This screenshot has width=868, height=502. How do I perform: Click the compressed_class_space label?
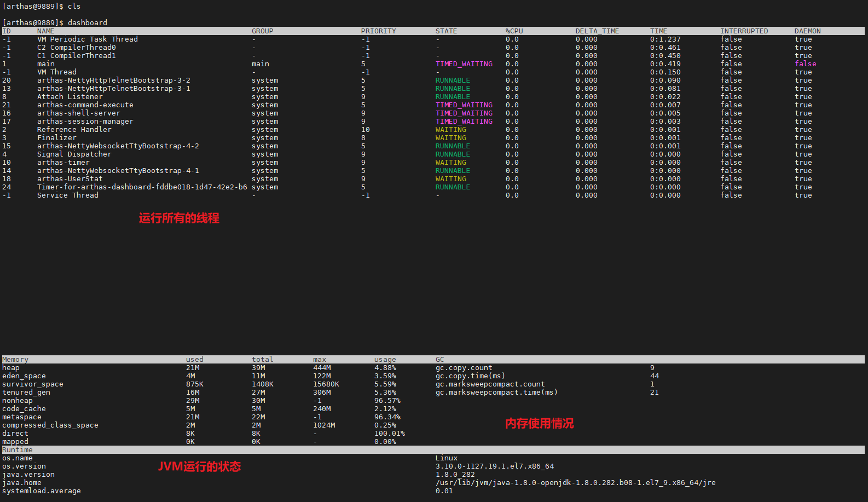click(50, 425)
